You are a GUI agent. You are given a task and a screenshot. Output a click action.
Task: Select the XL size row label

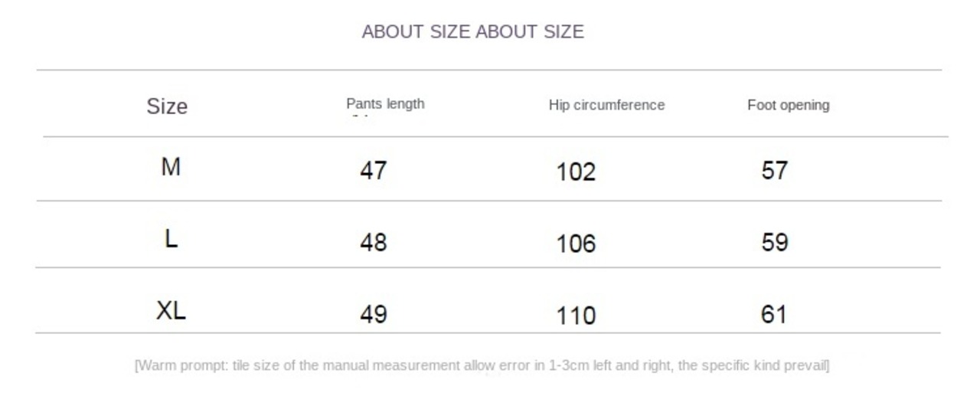171,310
